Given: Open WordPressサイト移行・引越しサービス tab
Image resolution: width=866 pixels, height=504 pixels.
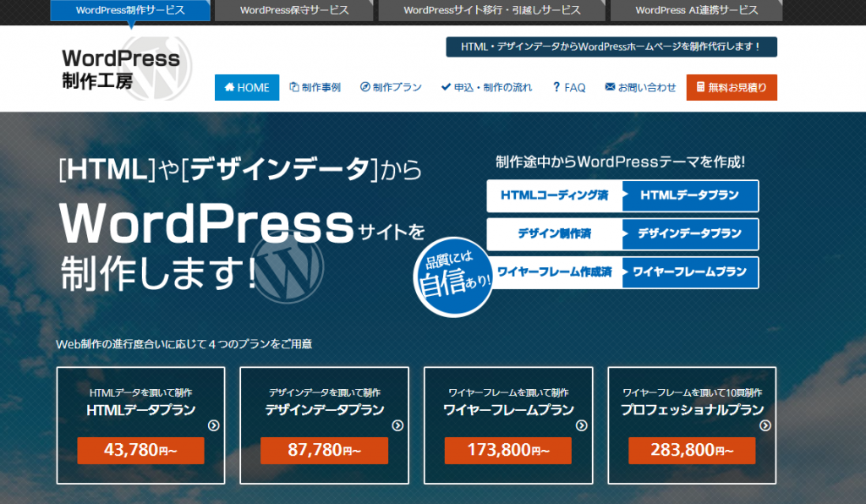Looking at the screenshot, I should pyautogui.click(x=492, y=10).
